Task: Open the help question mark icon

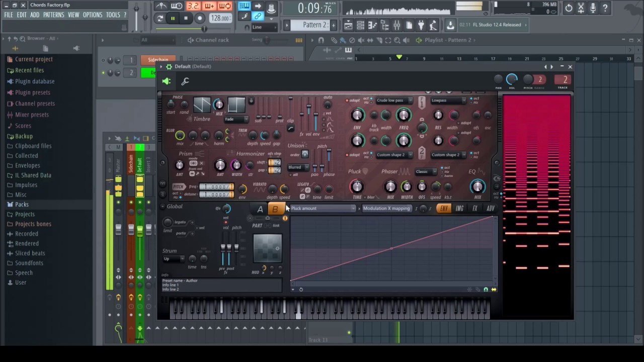Action: pos(605,8)
